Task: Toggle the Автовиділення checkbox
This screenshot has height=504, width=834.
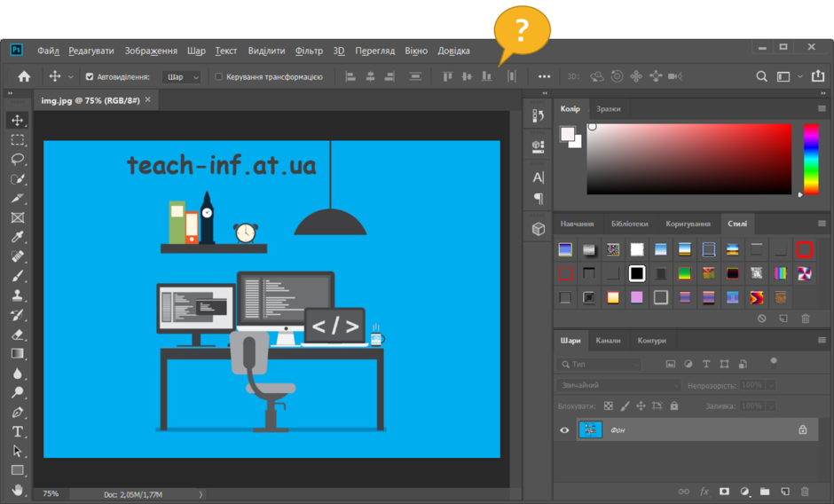Action: click(x=90, y=76)
